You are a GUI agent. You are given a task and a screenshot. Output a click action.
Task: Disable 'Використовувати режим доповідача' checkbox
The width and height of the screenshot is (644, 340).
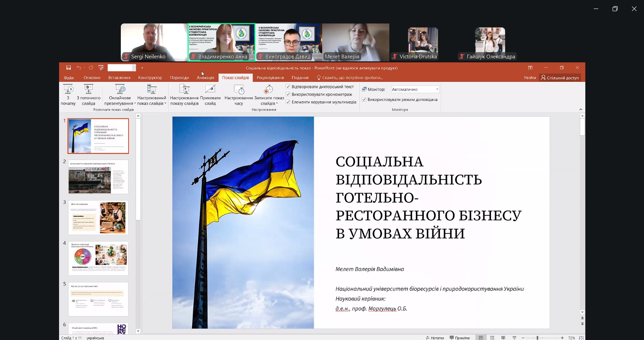click(364, 100)
